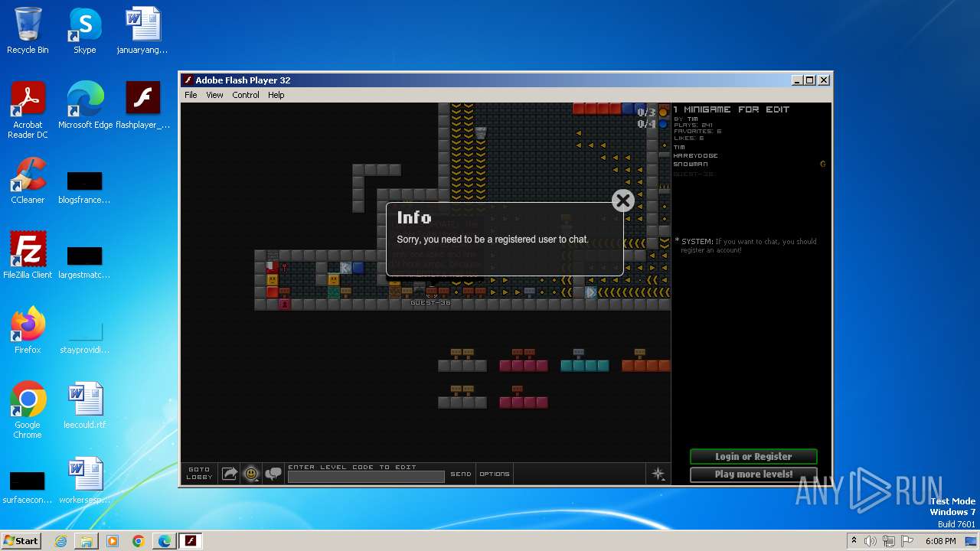This screenshot has height=551, width=980.
Task: Open the smiley face selector
Action: coord(251,474)
